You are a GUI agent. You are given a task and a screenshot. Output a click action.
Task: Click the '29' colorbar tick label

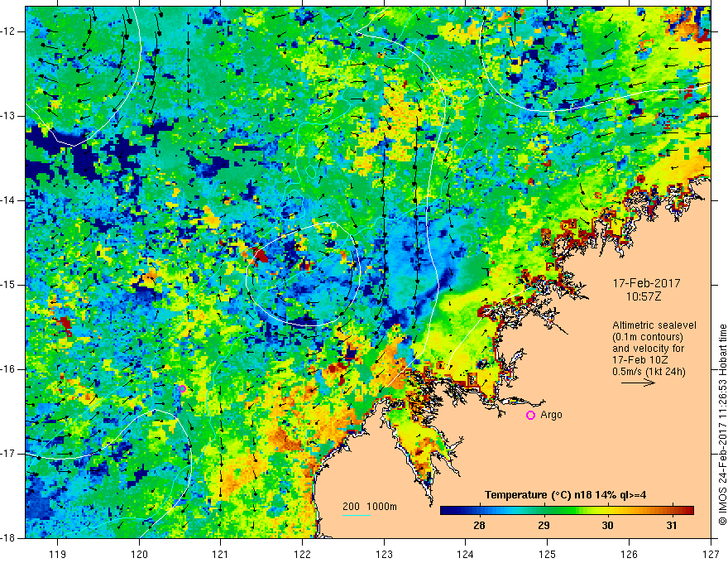click(x=544, y=526)
